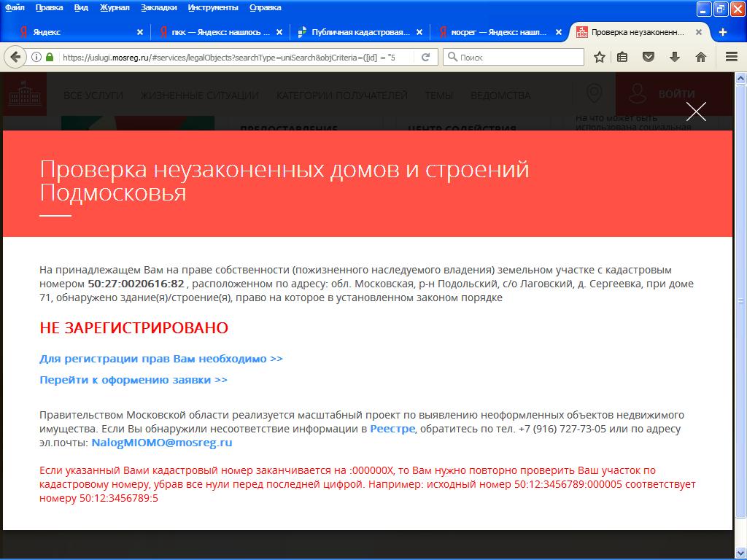
Task: Click the back navigation arrow
Action: point(15,57)
